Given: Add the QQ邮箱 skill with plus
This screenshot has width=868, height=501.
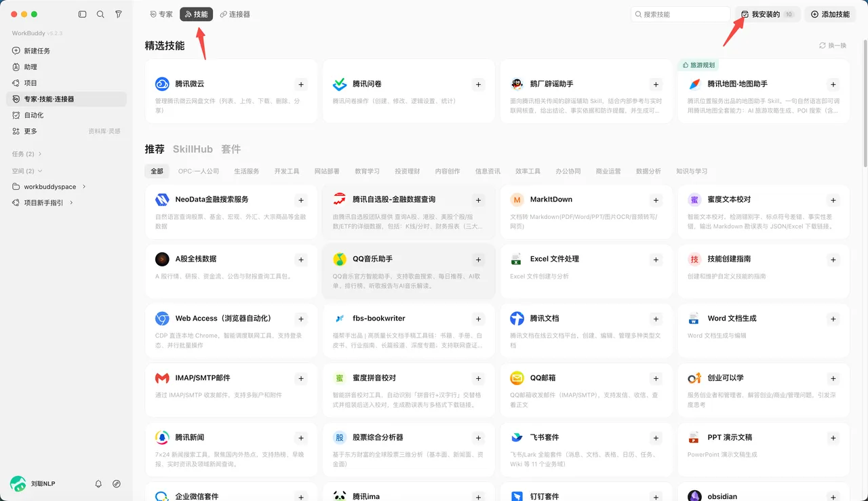Looking at the screenshot, I should click(656, 378).
